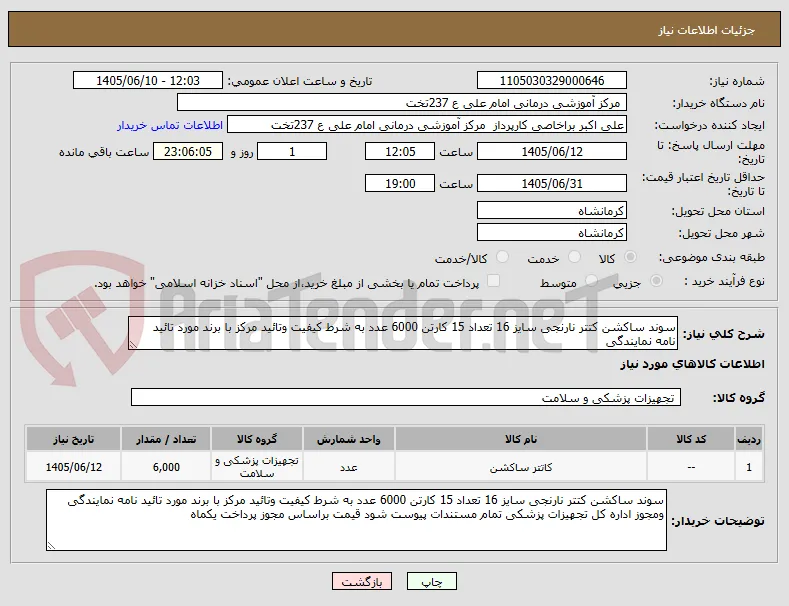Click the تعداد / مقدار column header
Viewport: 789px width, 606px height.
click(166, 439)
